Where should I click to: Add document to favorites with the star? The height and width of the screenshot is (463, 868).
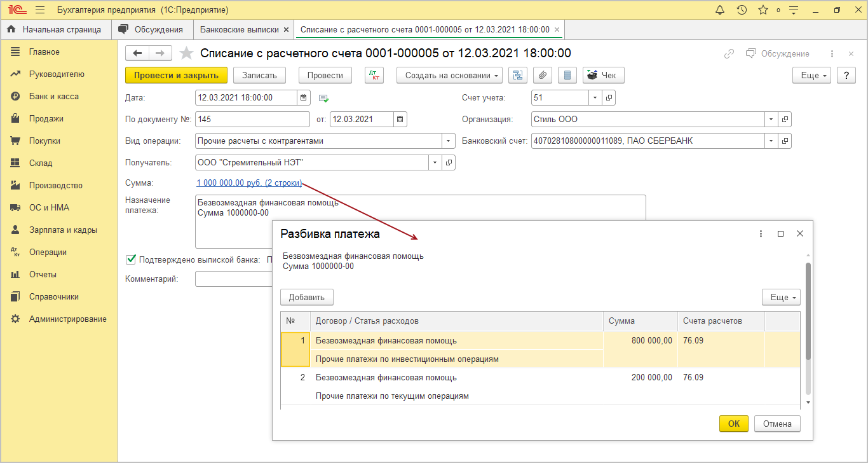coord(186,53)
